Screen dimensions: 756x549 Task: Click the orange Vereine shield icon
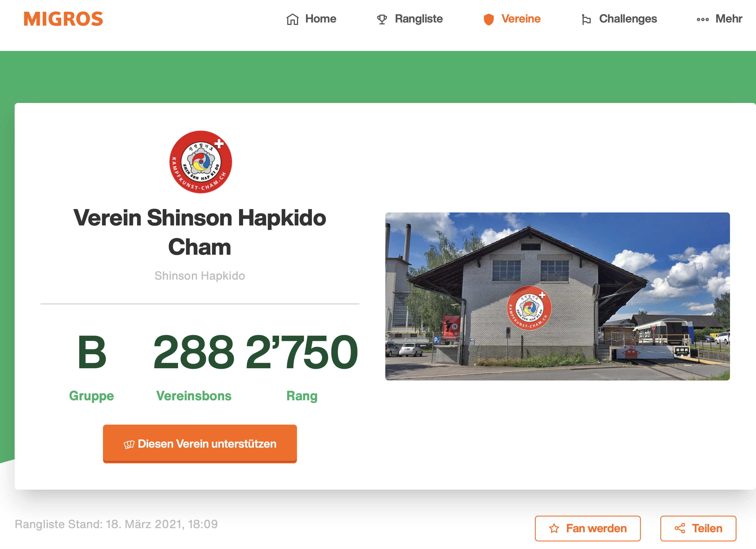point(489,19)
